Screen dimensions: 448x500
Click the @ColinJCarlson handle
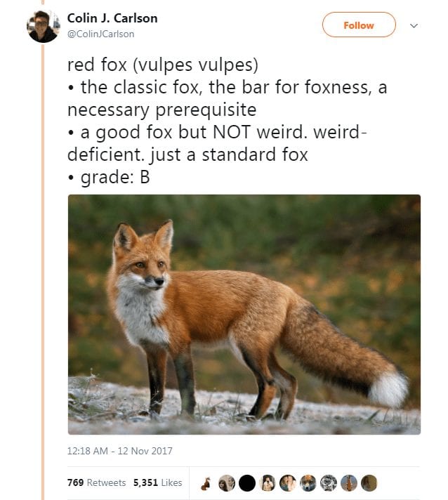[100, 34]
